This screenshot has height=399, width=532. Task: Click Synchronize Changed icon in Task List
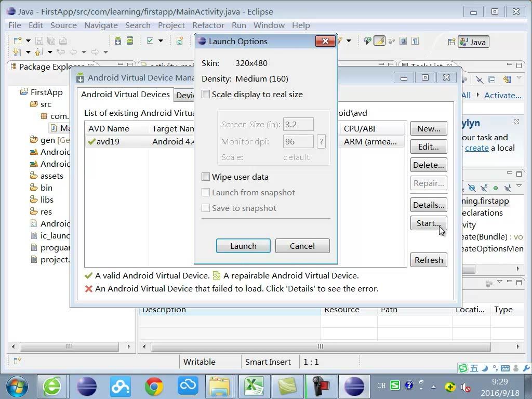point(508,79)
